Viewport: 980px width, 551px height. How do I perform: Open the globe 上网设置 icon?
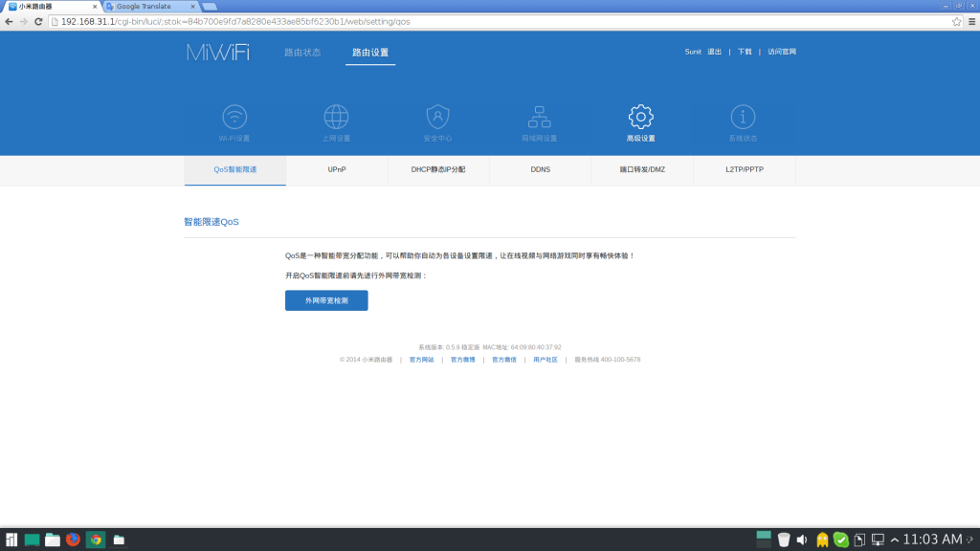(x=336, y=118)
